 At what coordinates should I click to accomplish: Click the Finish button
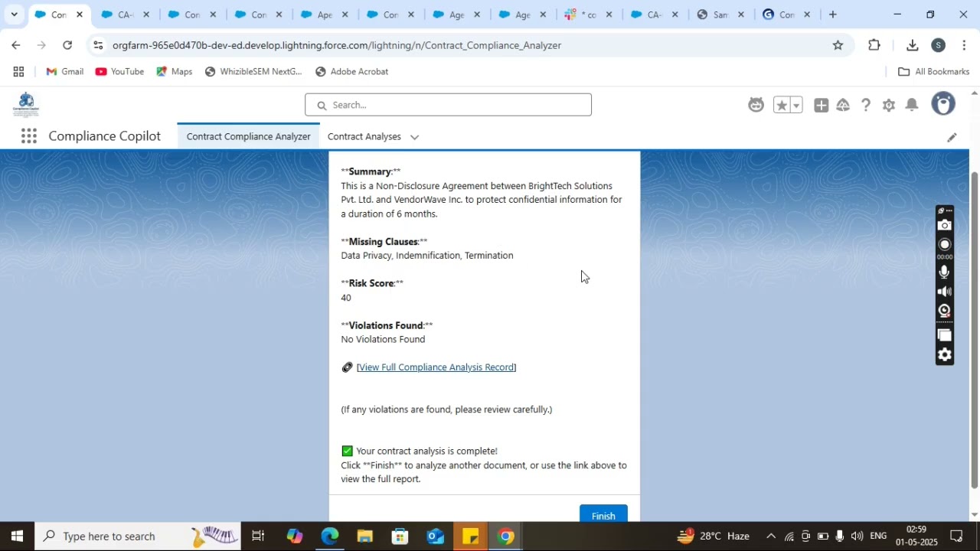pos(603,515)
